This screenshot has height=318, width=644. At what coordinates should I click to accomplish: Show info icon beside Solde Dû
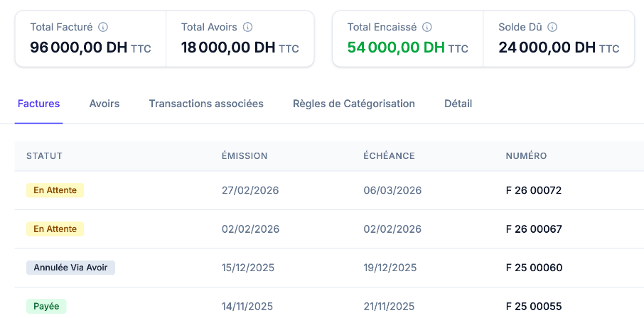click(552, 27)
